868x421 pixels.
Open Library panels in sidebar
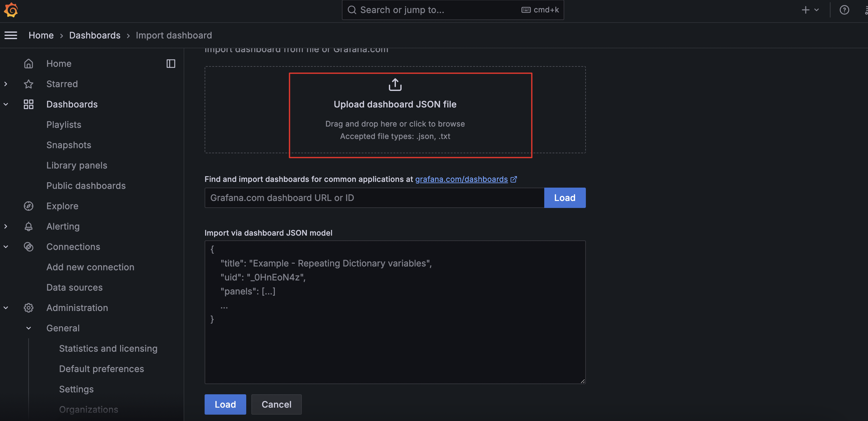point(77,165)
